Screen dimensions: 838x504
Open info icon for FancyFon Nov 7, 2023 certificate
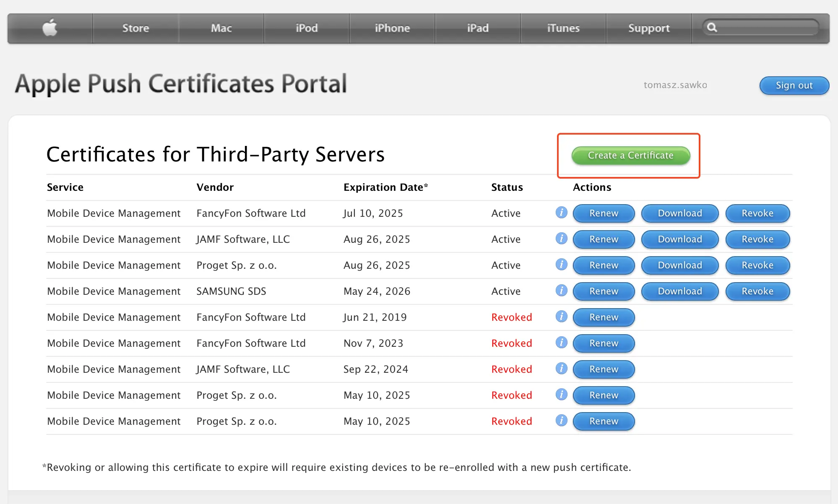tap(561, 343)
